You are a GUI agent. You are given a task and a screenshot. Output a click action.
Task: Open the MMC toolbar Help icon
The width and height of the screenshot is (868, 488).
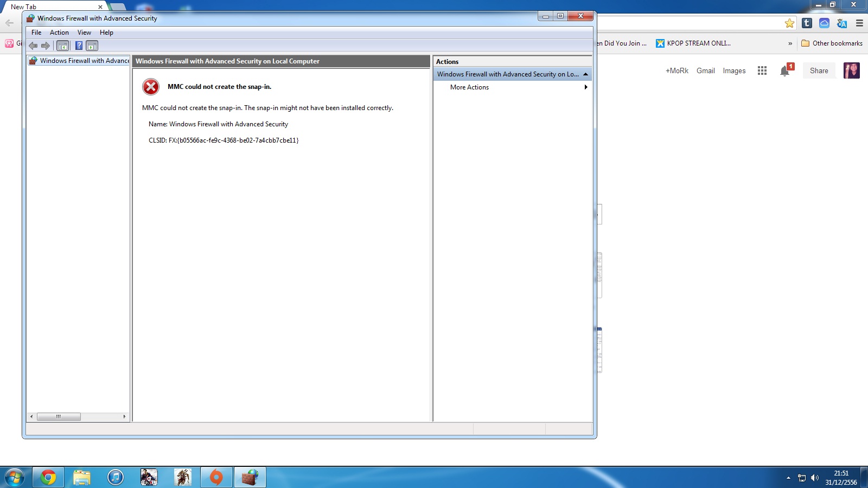pyautogui.click(x=79, y=46)
